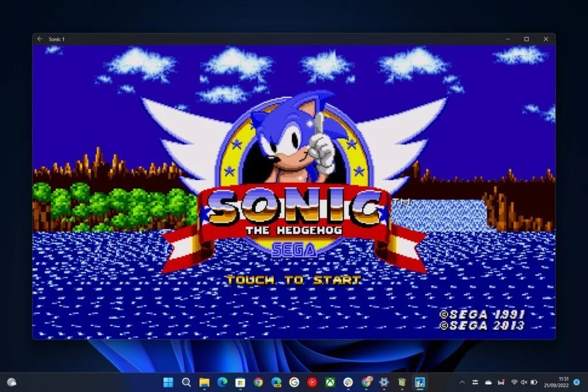Open taskbar Search
The width and height of the screenshot is (588, 392).
(x=187, y=382)
